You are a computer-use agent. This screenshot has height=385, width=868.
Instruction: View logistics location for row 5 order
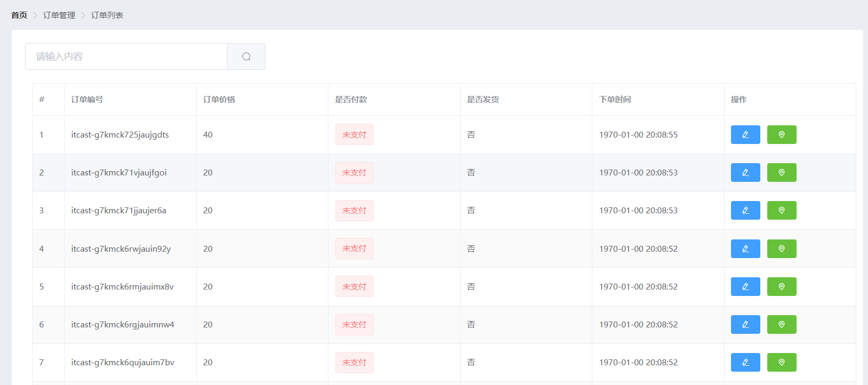click(781, 287)
